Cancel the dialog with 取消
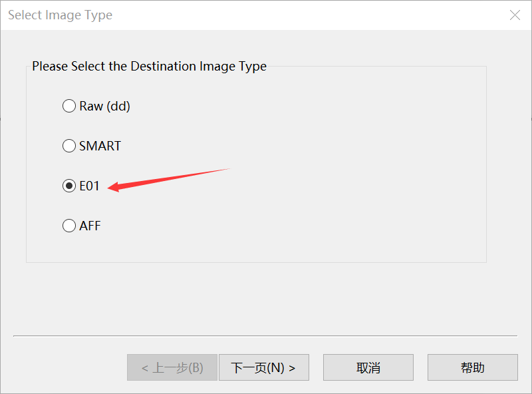 click(368, 367)
